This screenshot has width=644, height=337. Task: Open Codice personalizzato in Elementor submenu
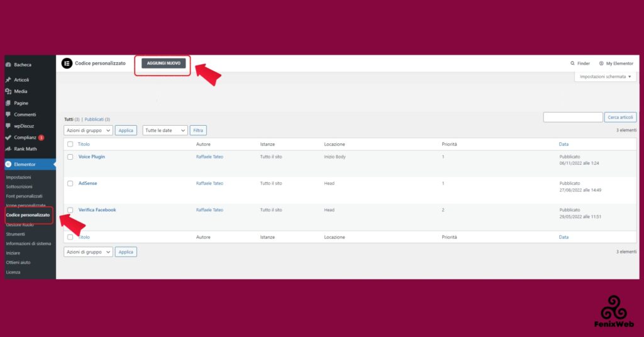point(28,215)
